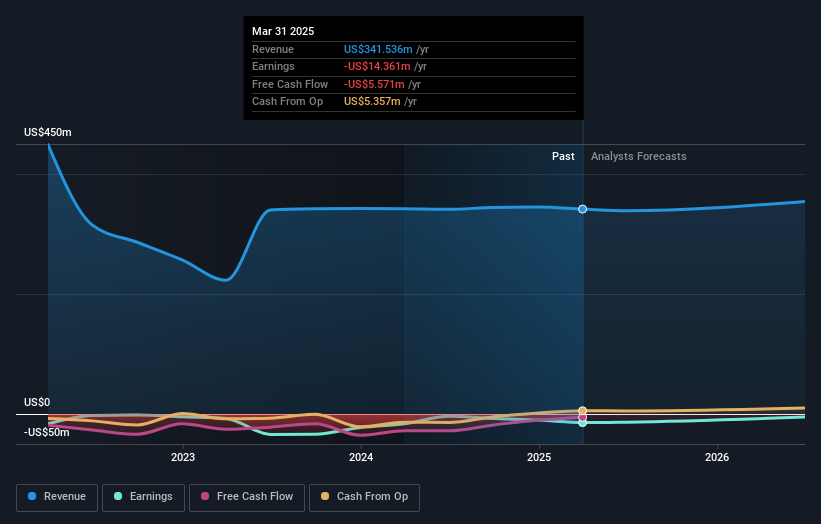Click the revenue data point marker on blue line
The image size is (821, 524).
583,209
